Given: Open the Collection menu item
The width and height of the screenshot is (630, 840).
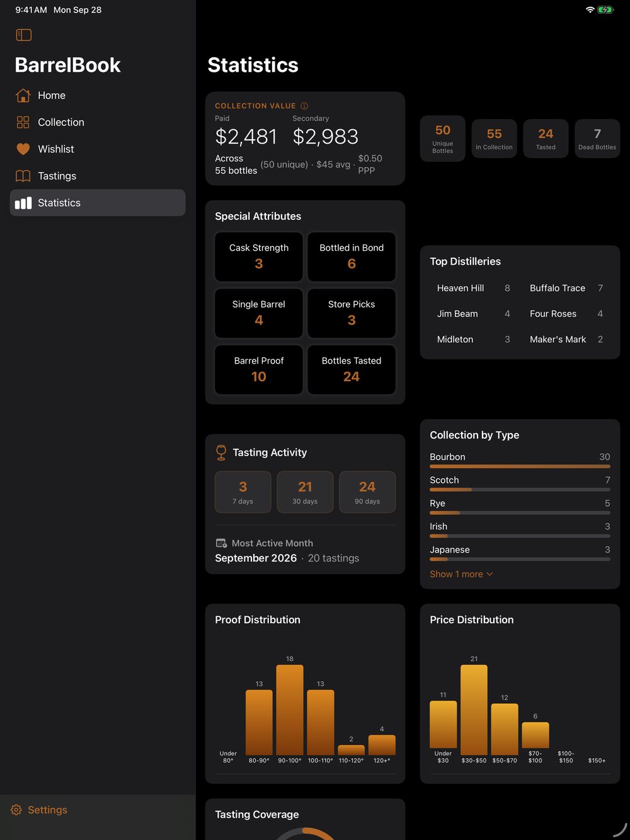Looking at the screenshot, I should click(x=98, y=122).
